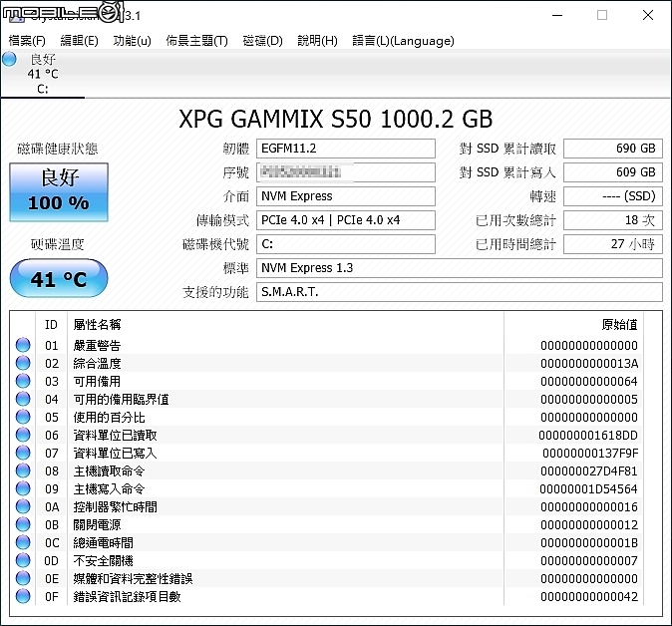Select the C: drive tab showing 41 °C
Screen dimensions: 672x626
[x=43, y=74]
